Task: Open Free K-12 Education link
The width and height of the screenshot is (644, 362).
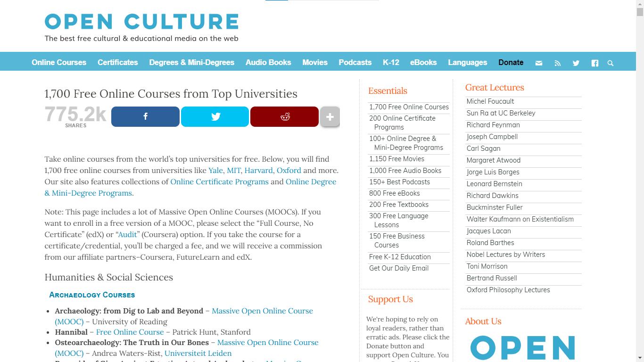Action: [400, 257]
